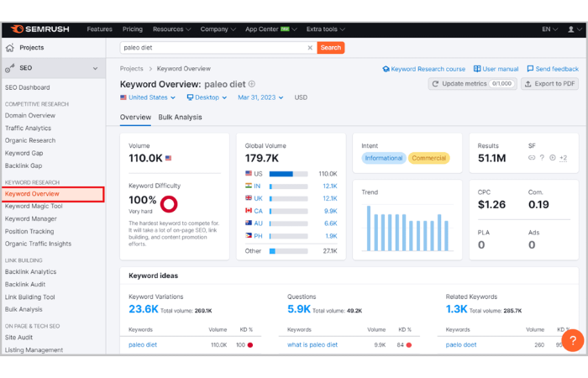This screenshot has width=588, height=378.
Task: Click the video SERP feature icon
Action: click(x=553, y=158)
